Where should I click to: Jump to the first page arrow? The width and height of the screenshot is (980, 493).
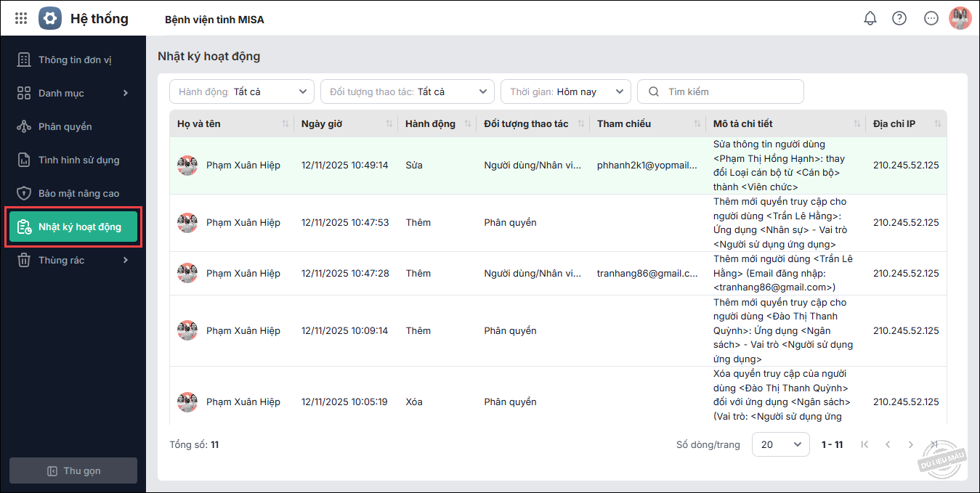click(x=864, y=444)
